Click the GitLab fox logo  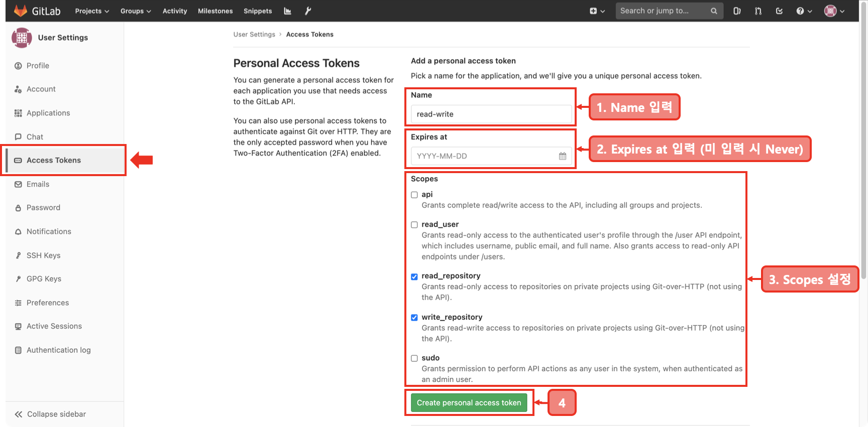(21, 11)
